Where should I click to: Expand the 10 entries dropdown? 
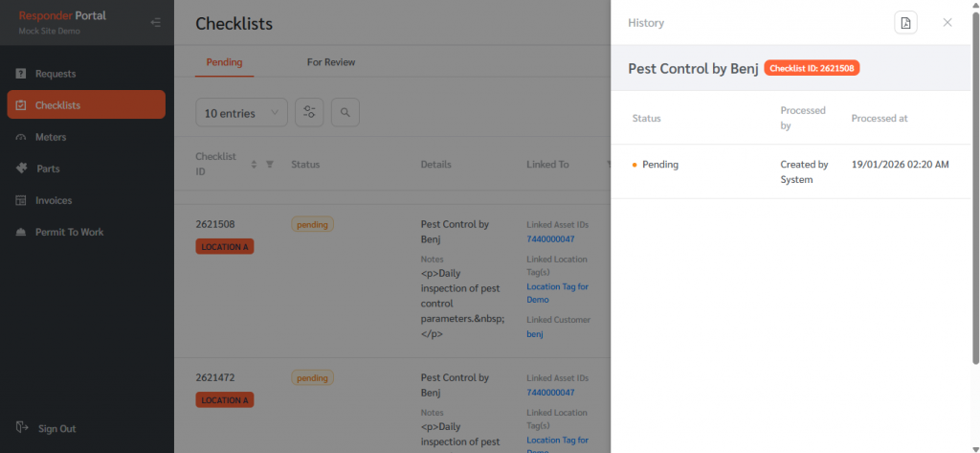(241, 113)
